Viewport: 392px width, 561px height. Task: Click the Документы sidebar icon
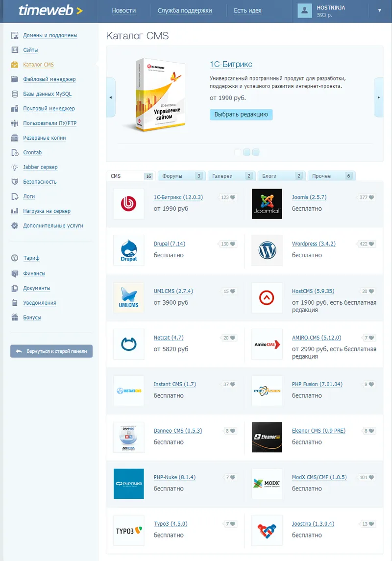[15, 288]
